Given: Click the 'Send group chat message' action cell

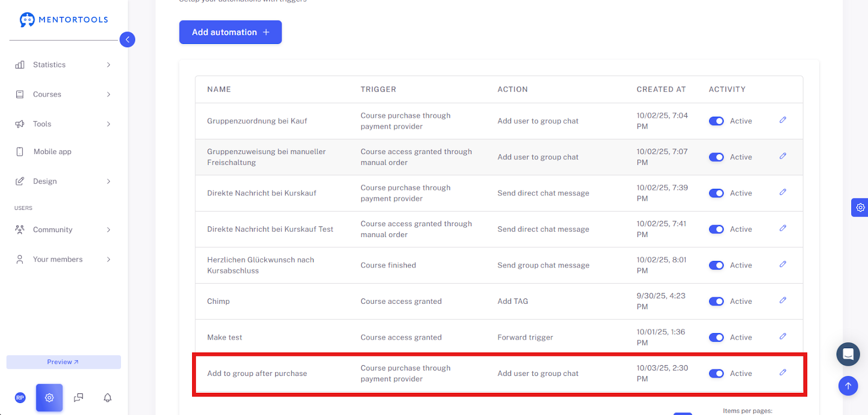Looking at the screenshot, I should [544, 265].
